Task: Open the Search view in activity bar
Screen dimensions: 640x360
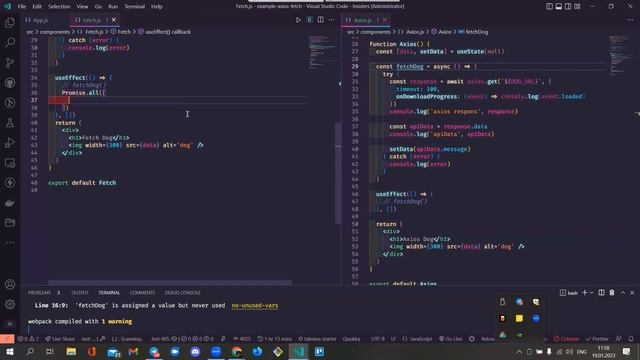Action: point(10,42)
